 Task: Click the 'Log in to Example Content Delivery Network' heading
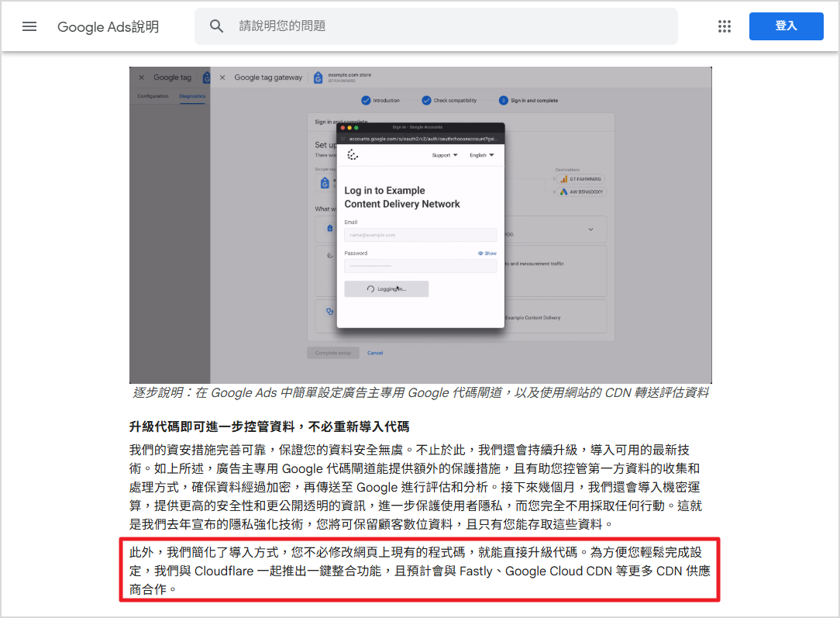(x=401, y=197)
